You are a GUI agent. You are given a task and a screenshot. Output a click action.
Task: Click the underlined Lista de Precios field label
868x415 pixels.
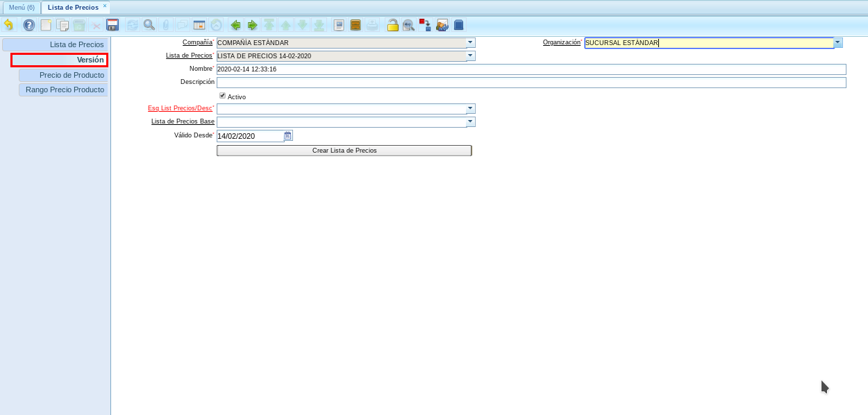coord(189,56)
